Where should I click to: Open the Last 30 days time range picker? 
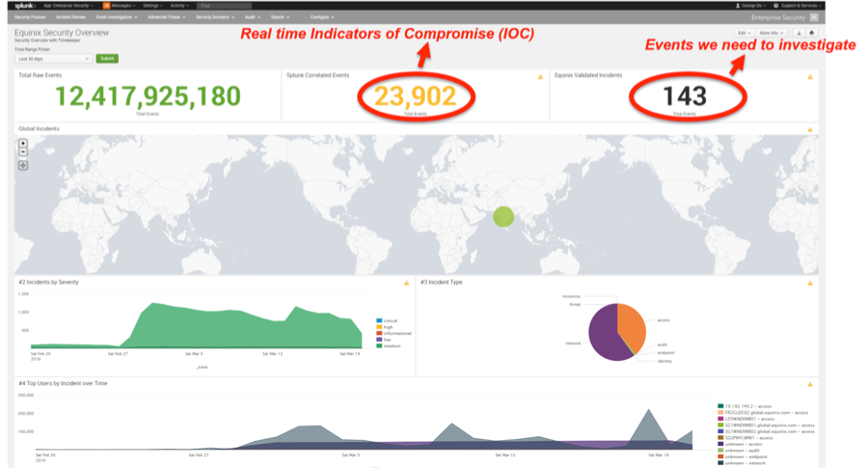pos(53,59)
